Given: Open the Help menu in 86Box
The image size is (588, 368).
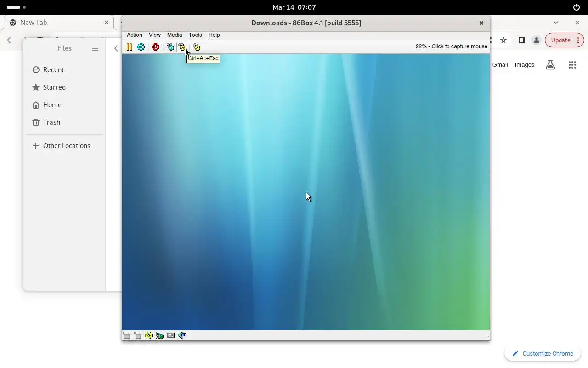Looking at the screenshot, I should [x=214, y=35].
